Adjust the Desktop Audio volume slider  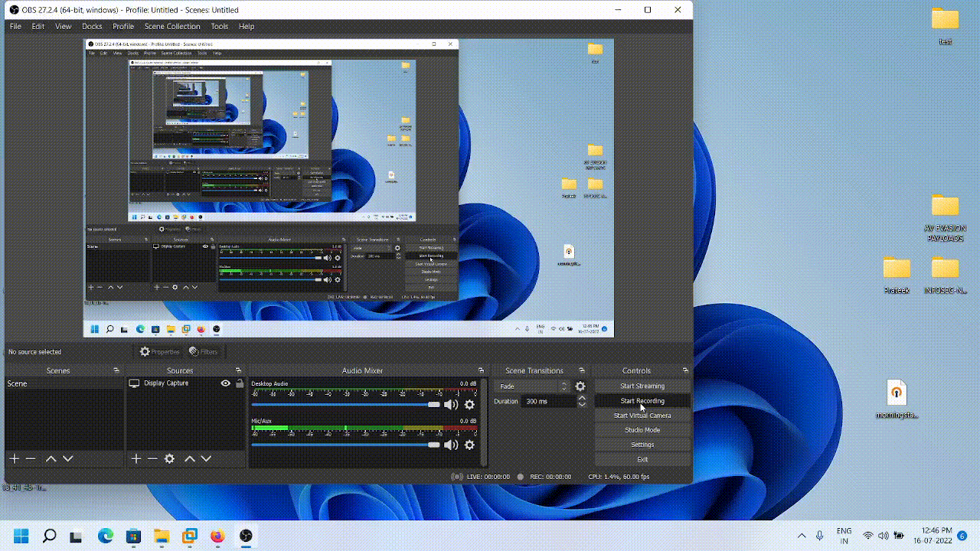tap(346, 405)
